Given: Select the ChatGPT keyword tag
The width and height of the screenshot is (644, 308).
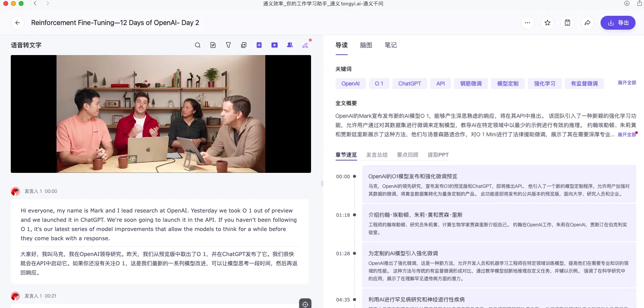Looking at the screenshot, I should click(x=409, y=84).
